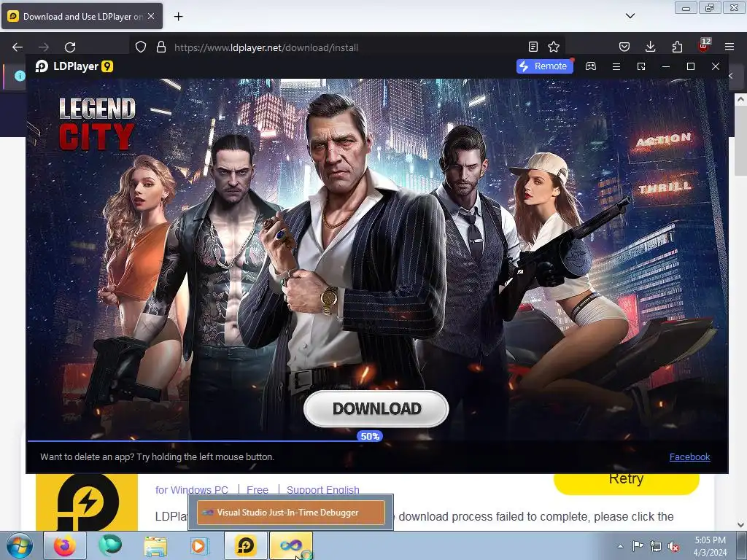Click the network tray icon
Image resolution: width=747 pixels, height=560 pixels.
[x=656, y=547]
